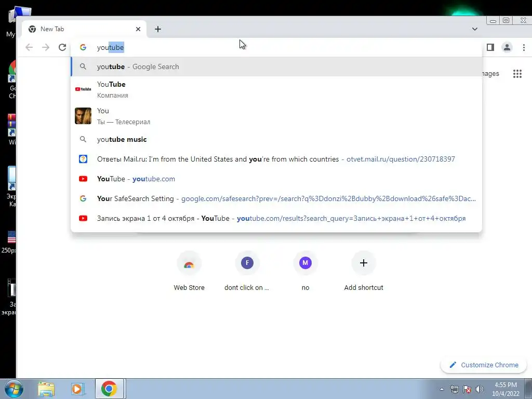Open the Windows Start menu
Viewport: 532px width, 399px height.
(14, 389)
